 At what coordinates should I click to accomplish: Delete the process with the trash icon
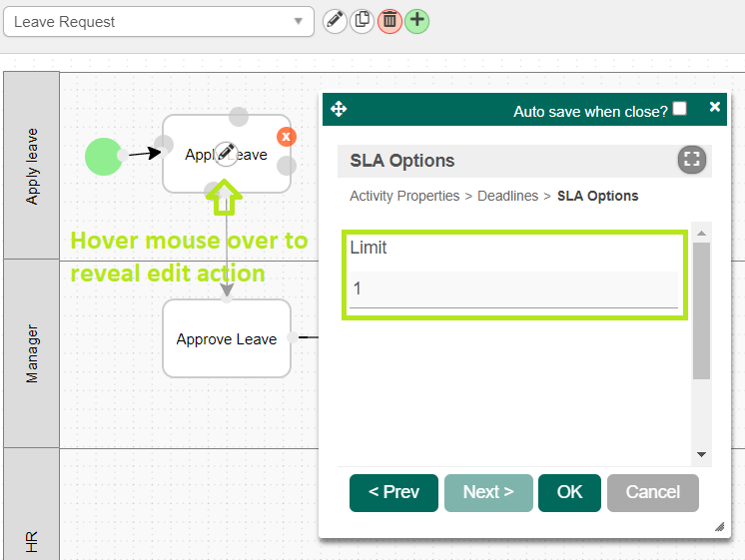pos(389,21)
